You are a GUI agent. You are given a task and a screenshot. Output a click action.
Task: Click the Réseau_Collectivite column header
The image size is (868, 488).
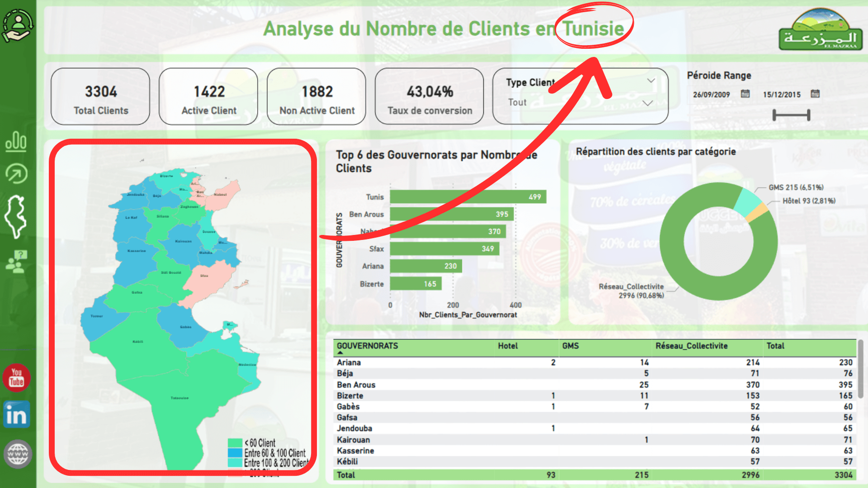[691, 346]
